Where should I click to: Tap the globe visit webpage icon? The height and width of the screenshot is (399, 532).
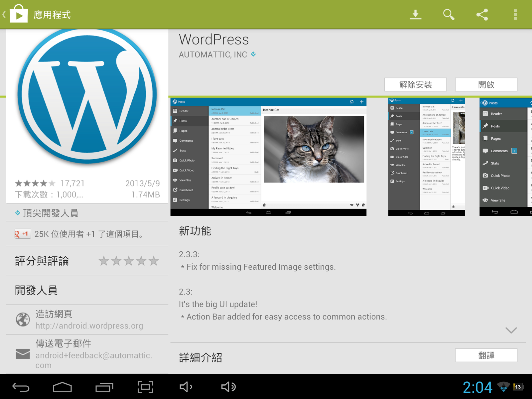click(23, 320)
